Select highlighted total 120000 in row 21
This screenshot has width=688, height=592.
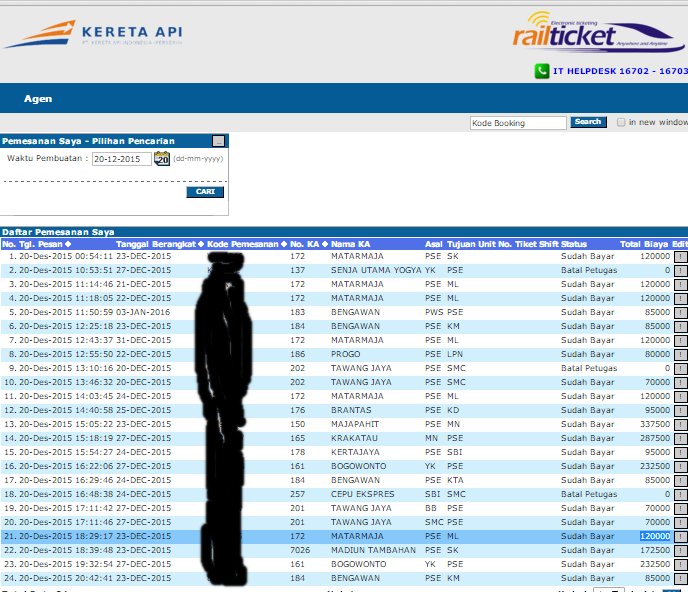(x=655, y=536)
